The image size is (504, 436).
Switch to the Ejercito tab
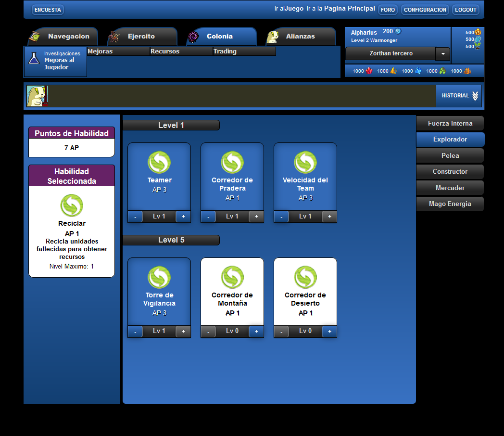click(x=141, y=37)
